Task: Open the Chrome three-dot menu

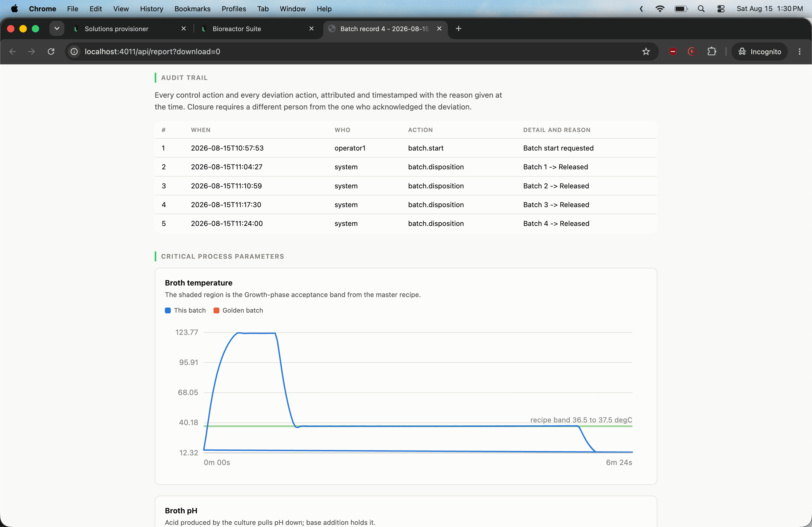Action: (x=799, y=52)
